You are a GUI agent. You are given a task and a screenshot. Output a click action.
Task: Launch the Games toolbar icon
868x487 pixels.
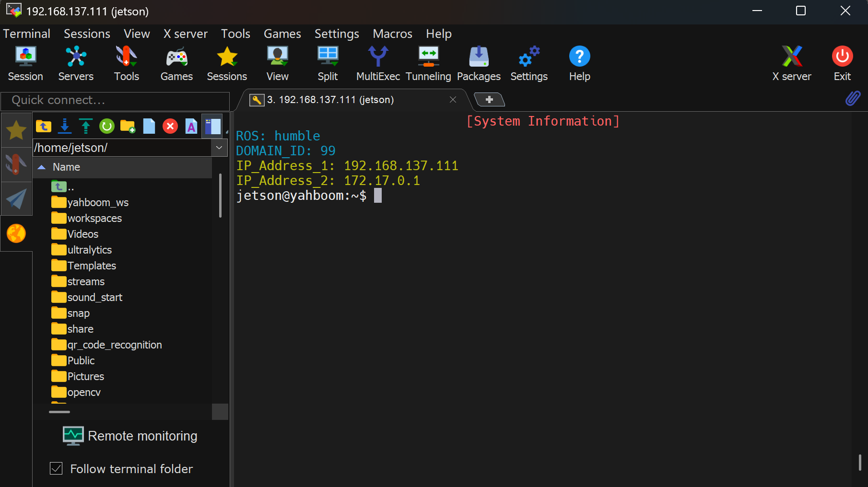pyautogui.click(x=176, y=64)
